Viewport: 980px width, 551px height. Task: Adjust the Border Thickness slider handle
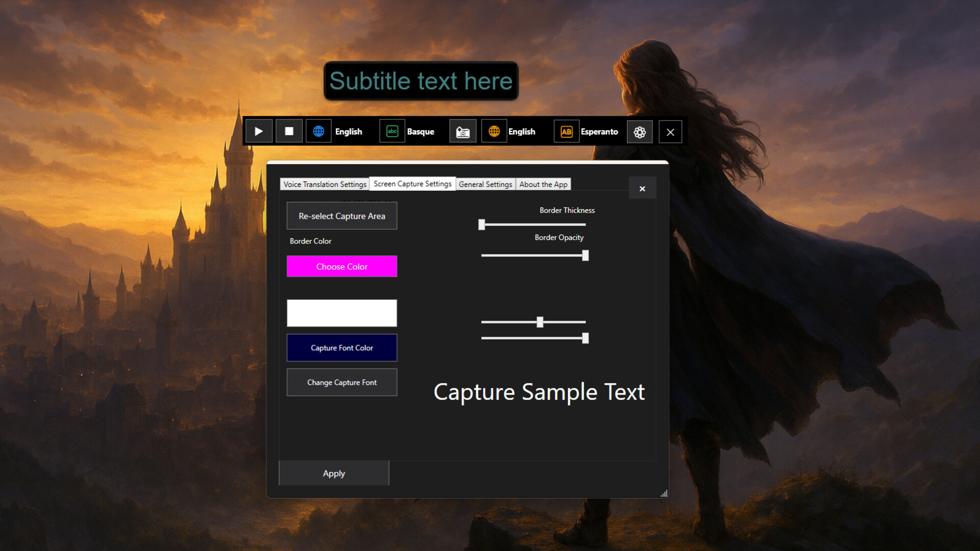(481, 224)
